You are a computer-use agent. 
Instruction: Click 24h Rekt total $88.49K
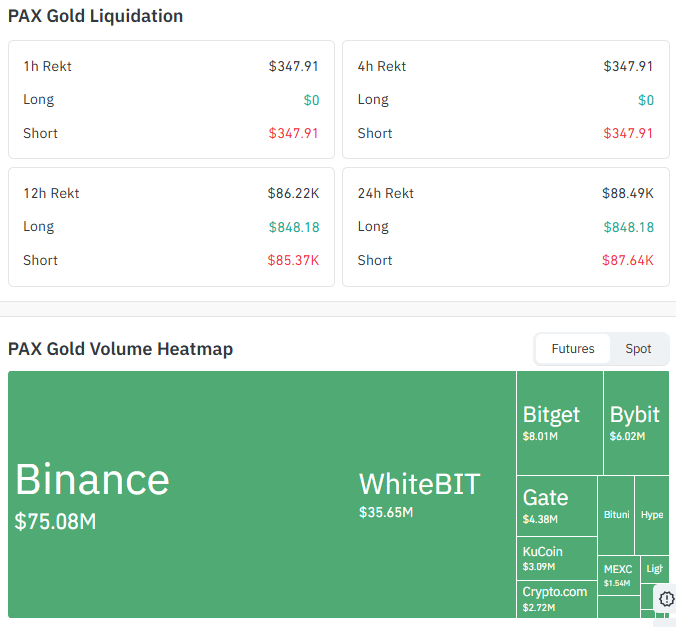pos(628,193)
